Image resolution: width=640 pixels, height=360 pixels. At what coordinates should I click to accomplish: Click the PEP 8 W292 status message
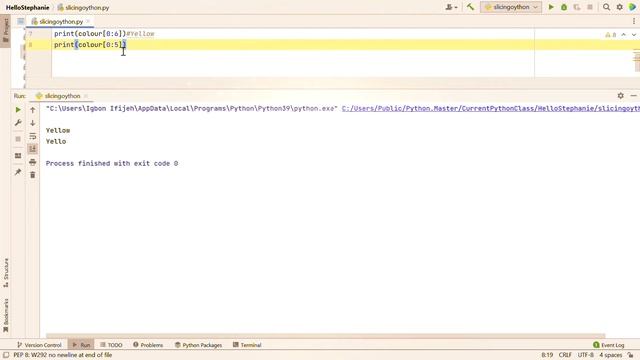click(63, 355)
